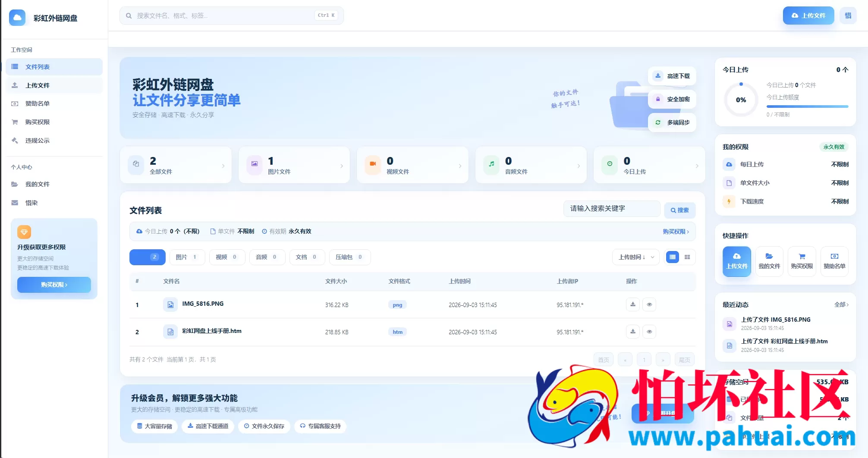Click the 0% circular upload progress ring
The image size is (868, 458).
tap(741, 100)
